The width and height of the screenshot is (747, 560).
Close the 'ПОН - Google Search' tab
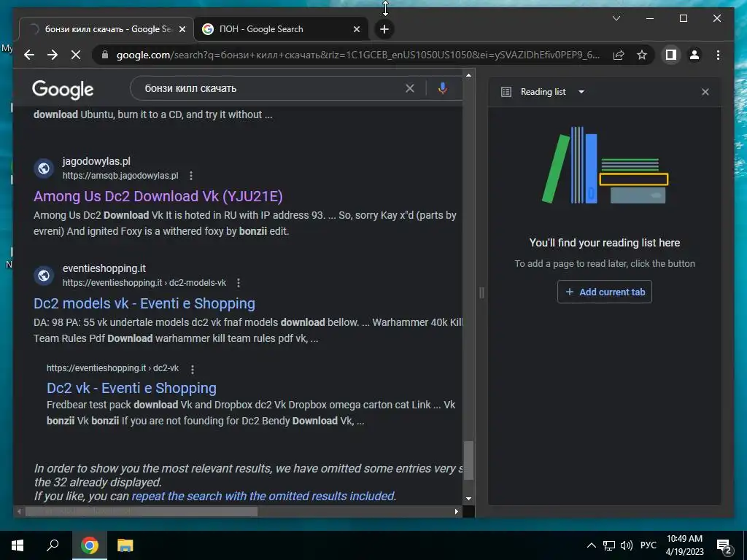point(356,29)
